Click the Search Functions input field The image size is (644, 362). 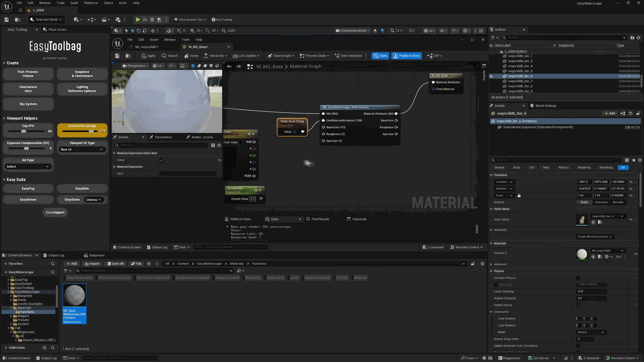154,271
